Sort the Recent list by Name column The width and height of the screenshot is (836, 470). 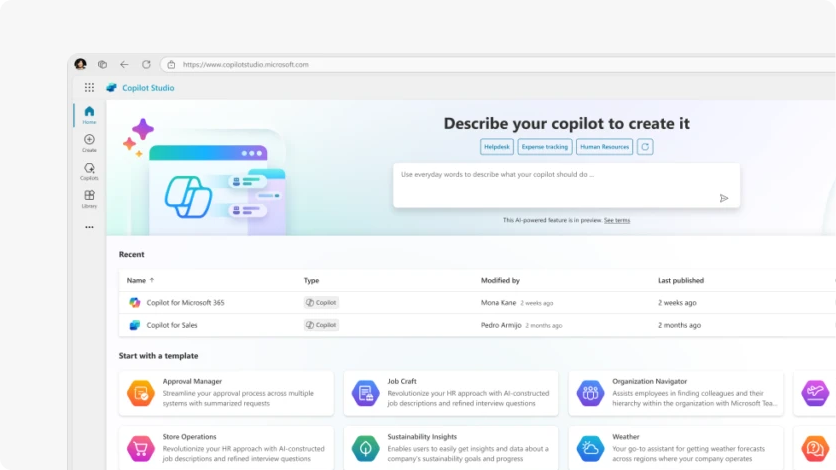pos(137,281)
